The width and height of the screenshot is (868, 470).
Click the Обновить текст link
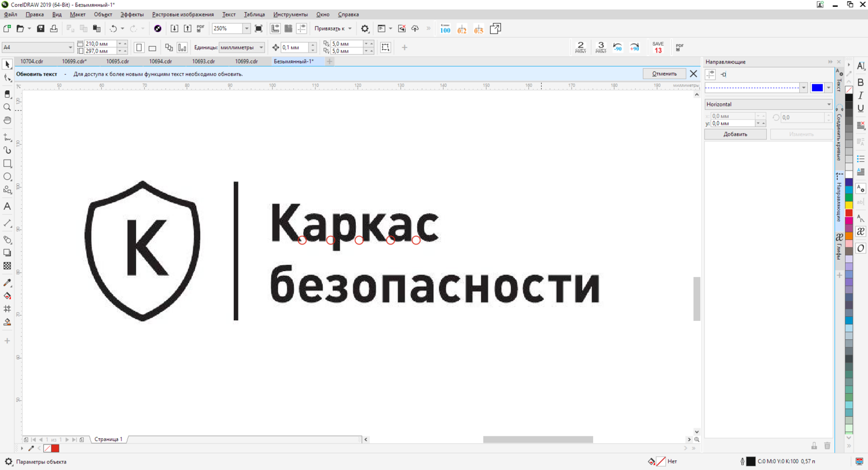tap(36, 74)
